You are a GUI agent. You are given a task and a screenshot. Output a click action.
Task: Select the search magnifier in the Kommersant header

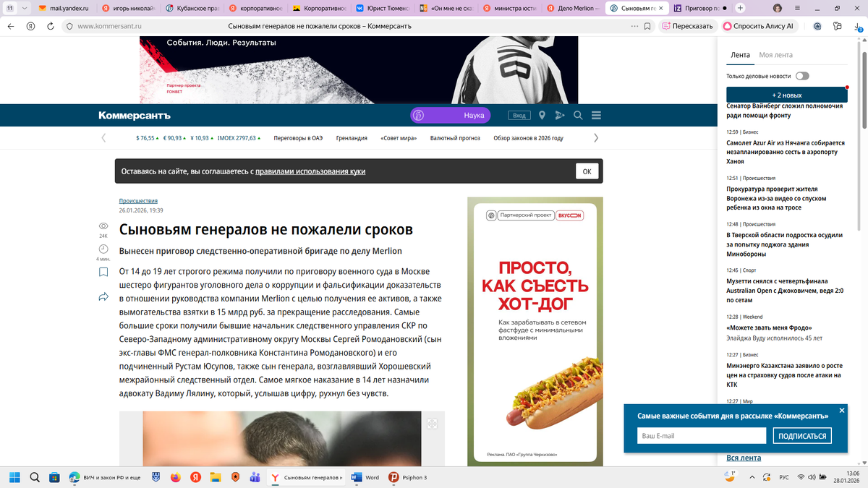point(577,115)
